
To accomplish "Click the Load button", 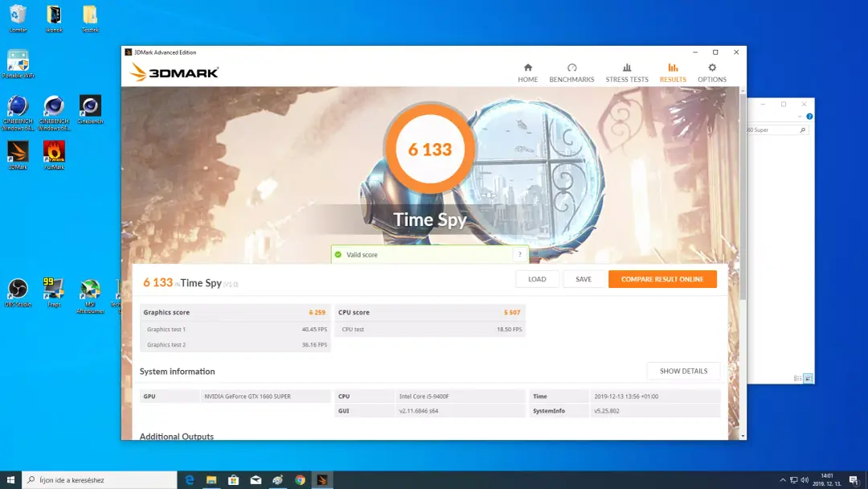I will 537,279.
